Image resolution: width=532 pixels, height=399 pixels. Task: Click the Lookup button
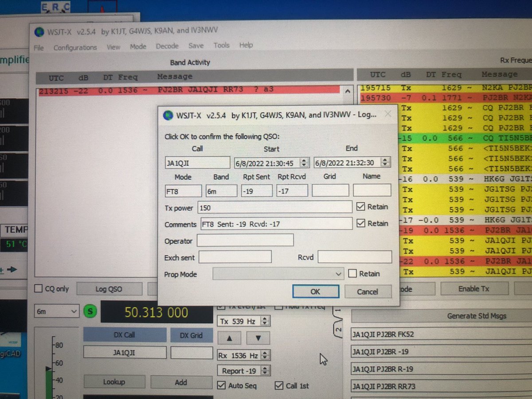(x=114, y=382)
